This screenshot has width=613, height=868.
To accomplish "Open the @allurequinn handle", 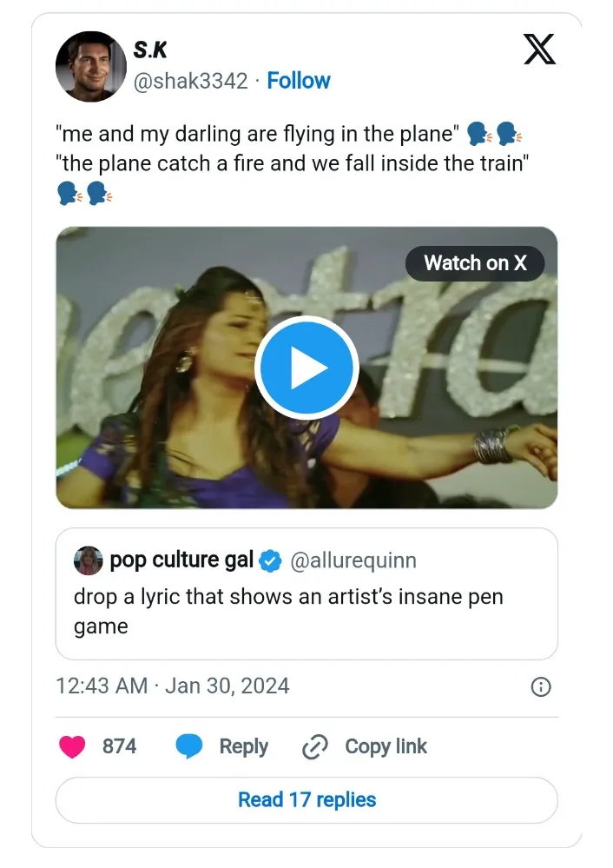I will tap(353, 561).
